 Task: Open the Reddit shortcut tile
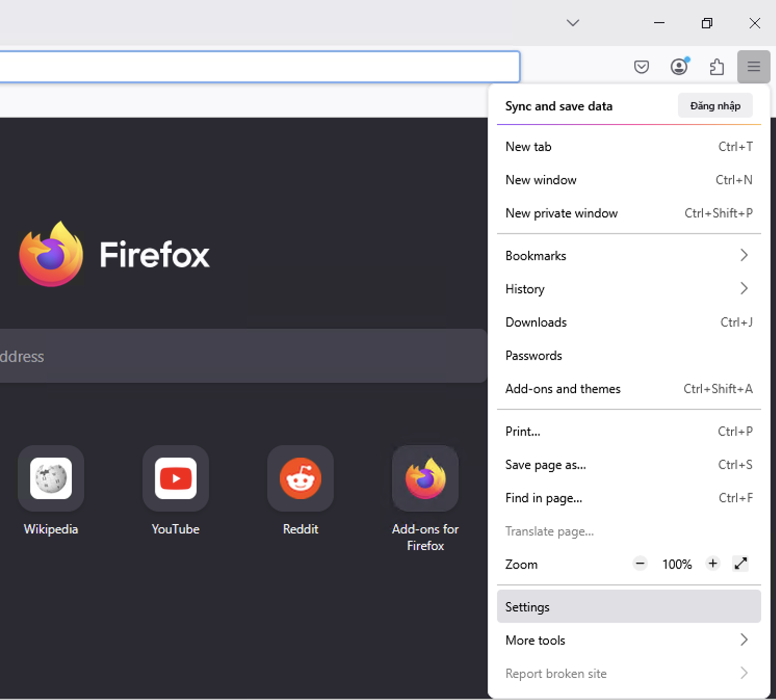click(x=301, y=478)
